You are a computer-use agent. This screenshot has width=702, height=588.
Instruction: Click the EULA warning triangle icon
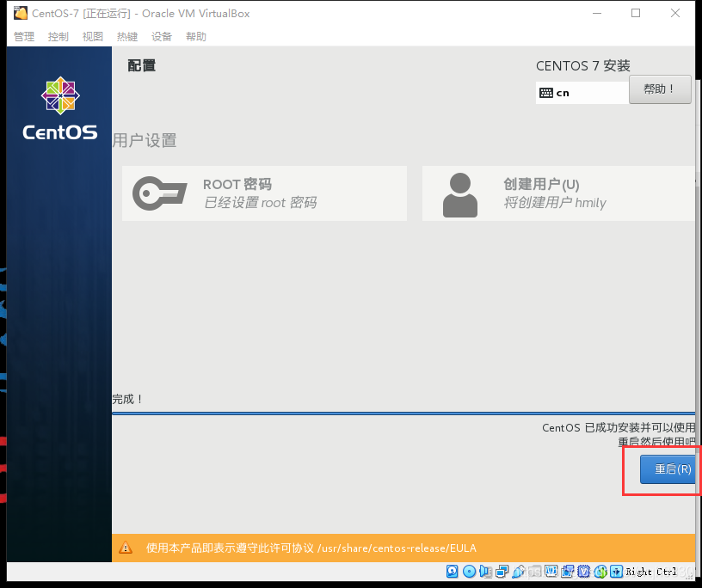[x=126, y=548]
